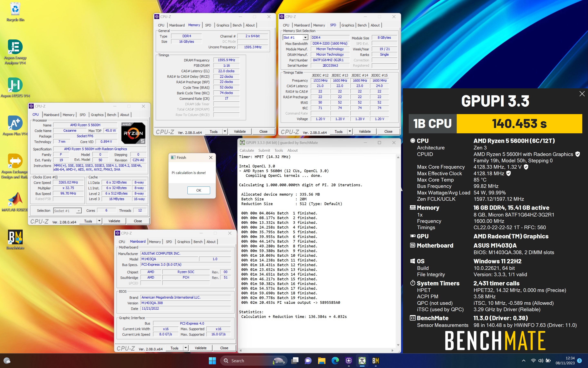
Task: Expand Tools arrow in CPU-Z Mainboard window
Action: pyautogui.click(x=186, y=348)
